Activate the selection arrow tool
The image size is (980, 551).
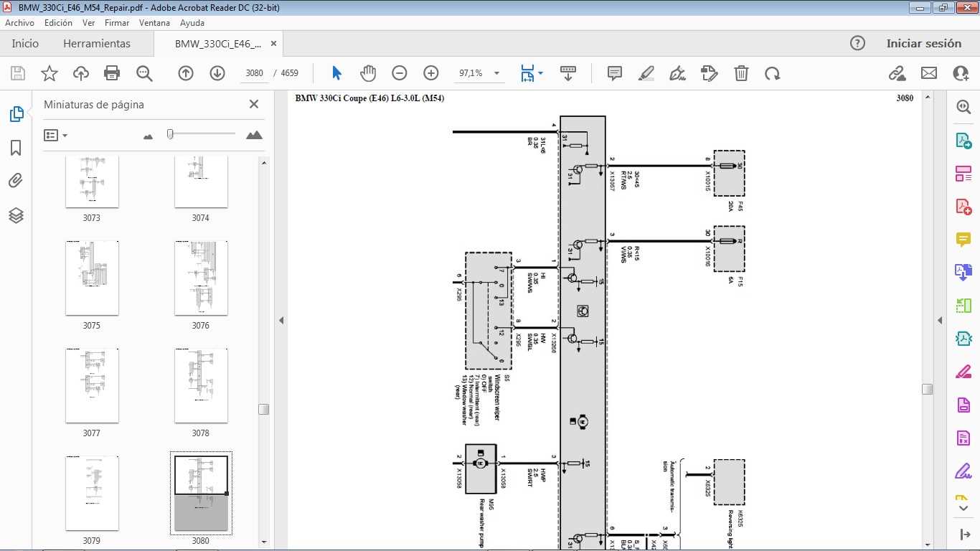click(337, 73)
